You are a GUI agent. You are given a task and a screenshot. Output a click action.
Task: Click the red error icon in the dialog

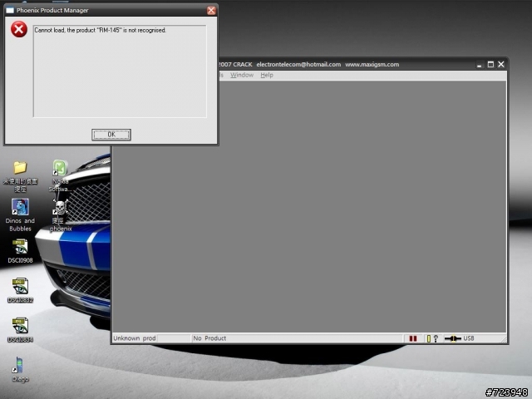[19, 29]
